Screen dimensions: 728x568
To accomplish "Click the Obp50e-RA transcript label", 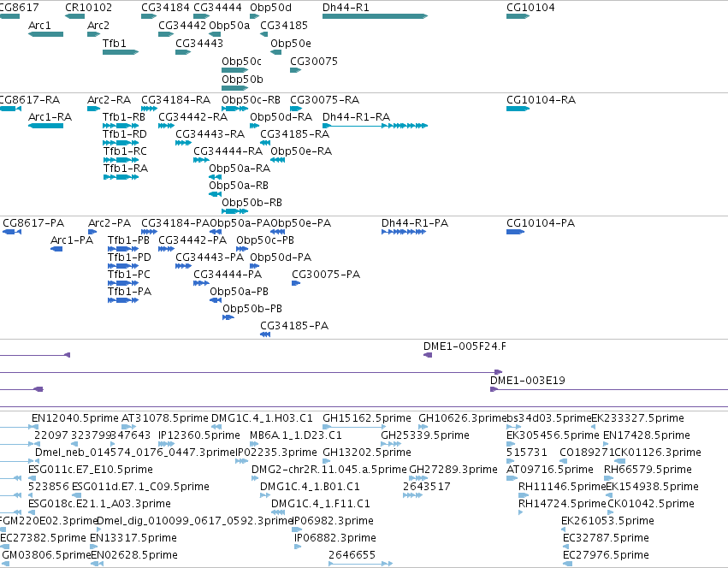I will pyautogui.click(x=301, y=151).
